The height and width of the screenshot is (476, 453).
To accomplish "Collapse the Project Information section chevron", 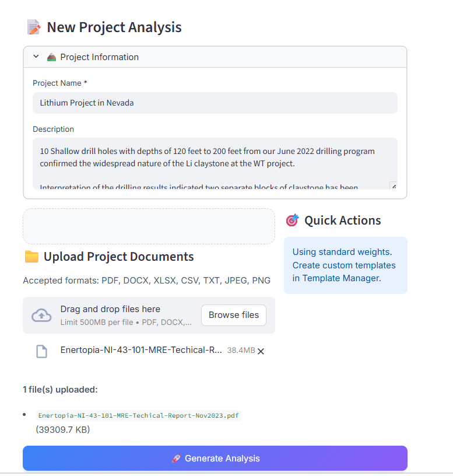I will click(36, 57).
